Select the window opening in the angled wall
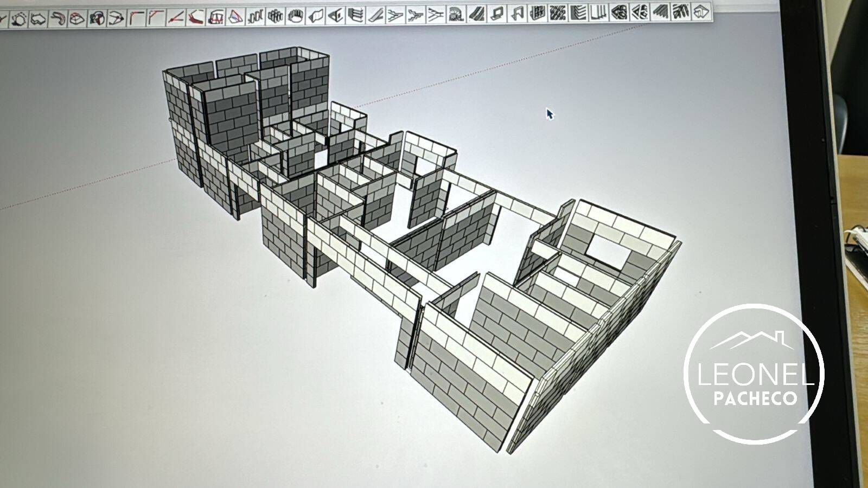This screenshot has width=868, height=488. coord(608,251)
